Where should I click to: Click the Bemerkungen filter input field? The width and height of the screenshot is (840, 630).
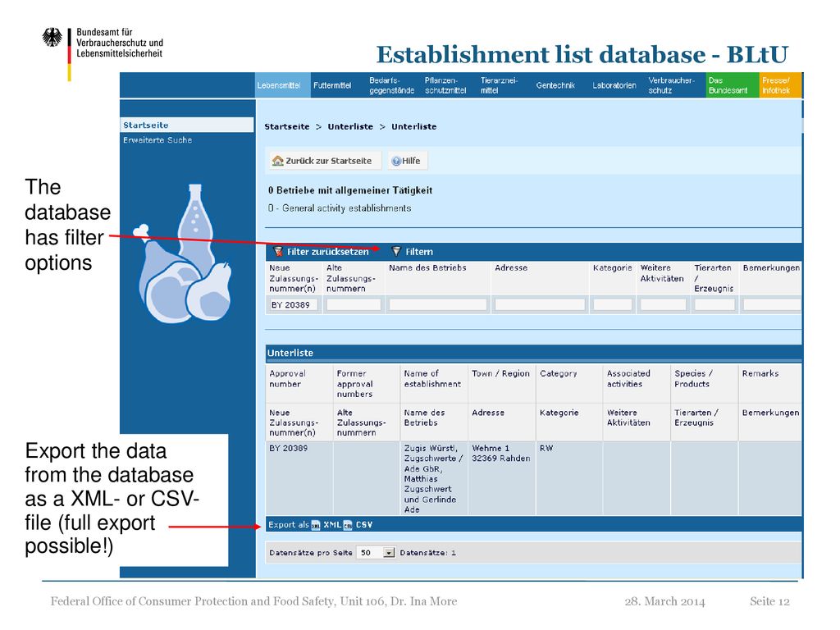pyautogui.click(x=772, y=305)
